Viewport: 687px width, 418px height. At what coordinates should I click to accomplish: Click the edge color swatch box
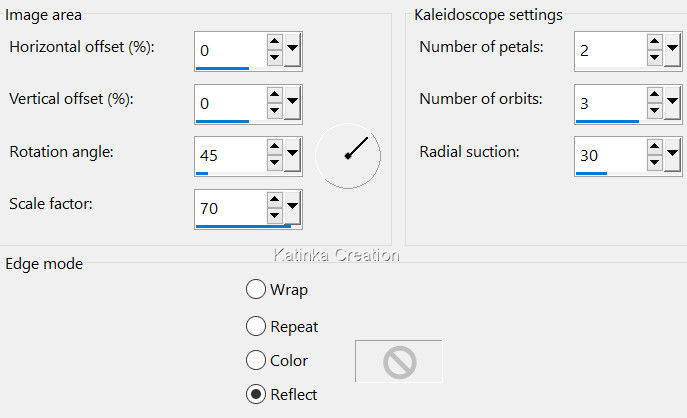399,361
